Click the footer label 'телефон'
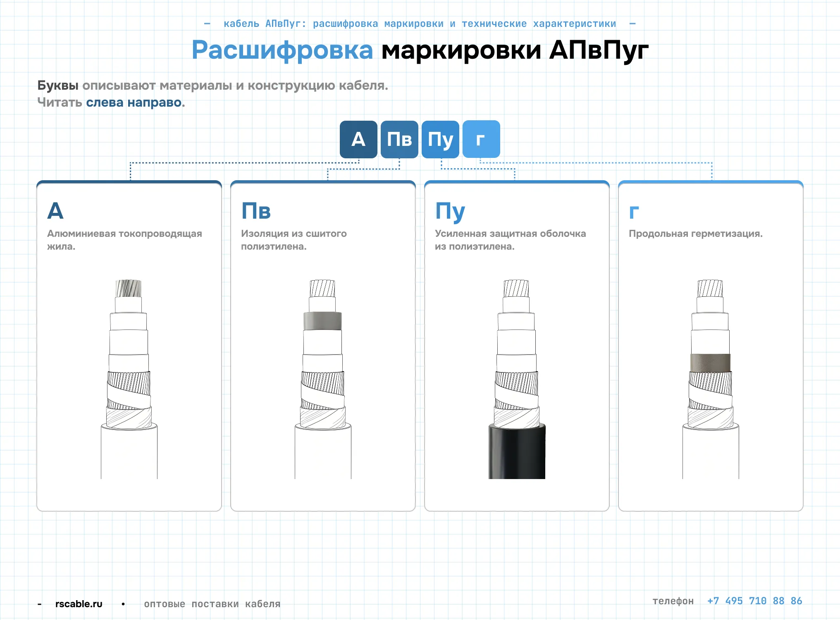The width and height of the screenshot is (840, 620). [x=673, y=601]
